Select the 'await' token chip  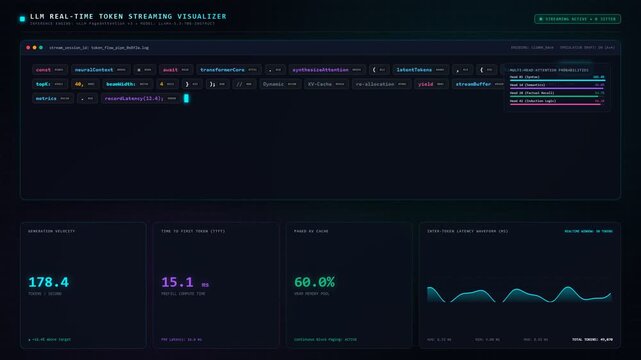176,70
